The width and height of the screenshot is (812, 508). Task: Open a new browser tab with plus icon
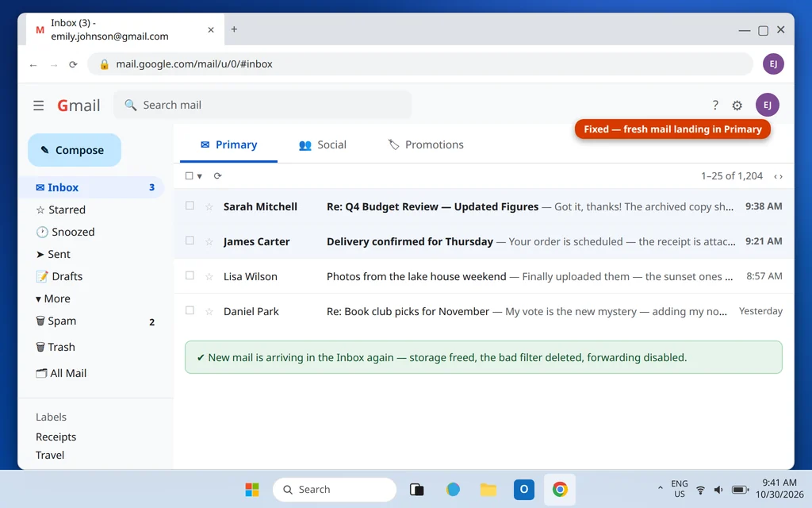[234, 29]
